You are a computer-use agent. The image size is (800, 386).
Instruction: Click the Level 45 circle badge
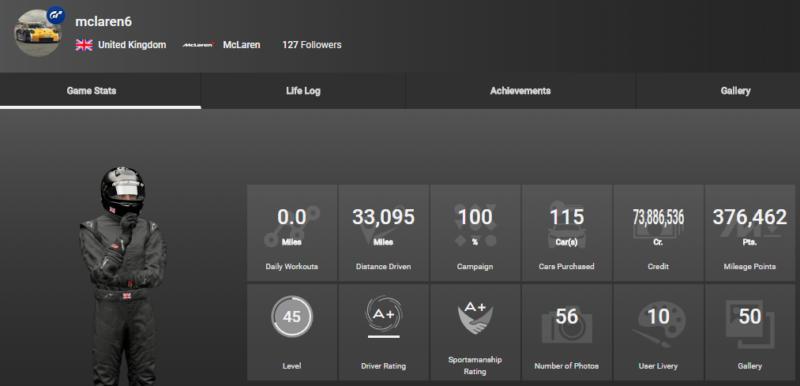pos(292,317)
